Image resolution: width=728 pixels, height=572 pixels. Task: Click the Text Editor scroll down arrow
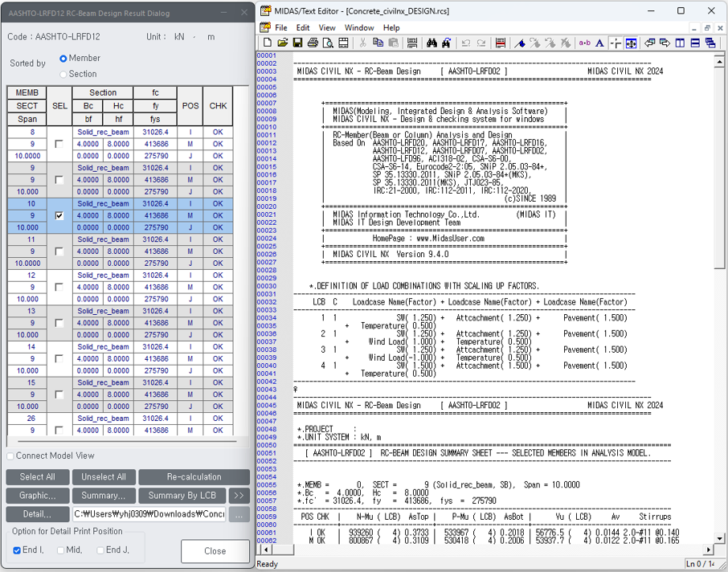[x=719, y=538]
